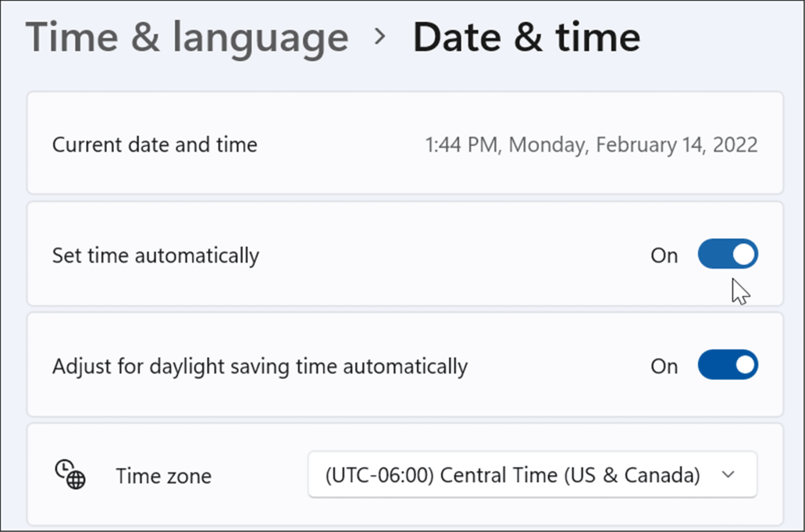Click Adjust for daylight saving time label
The height and width of the screenshot is (532, 805).
point(260,367)
